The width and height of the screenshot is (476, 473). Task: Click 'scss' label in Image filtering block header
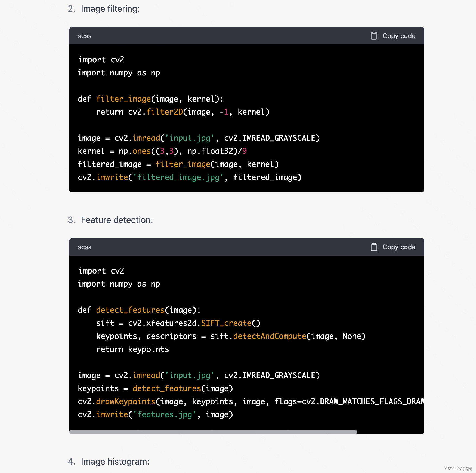click(85, 36)
